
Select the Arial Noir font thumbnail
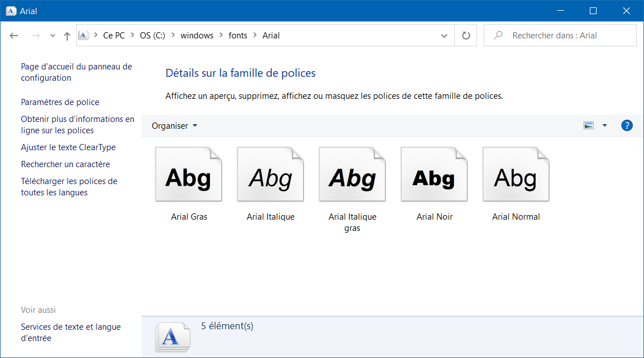(433, 174)
